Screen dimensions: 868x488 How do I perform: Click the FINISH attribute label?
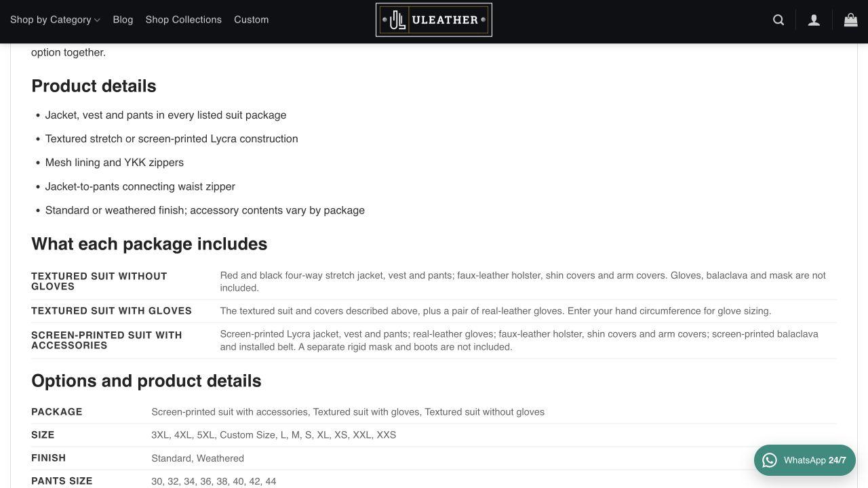click(x=49, y=458)
